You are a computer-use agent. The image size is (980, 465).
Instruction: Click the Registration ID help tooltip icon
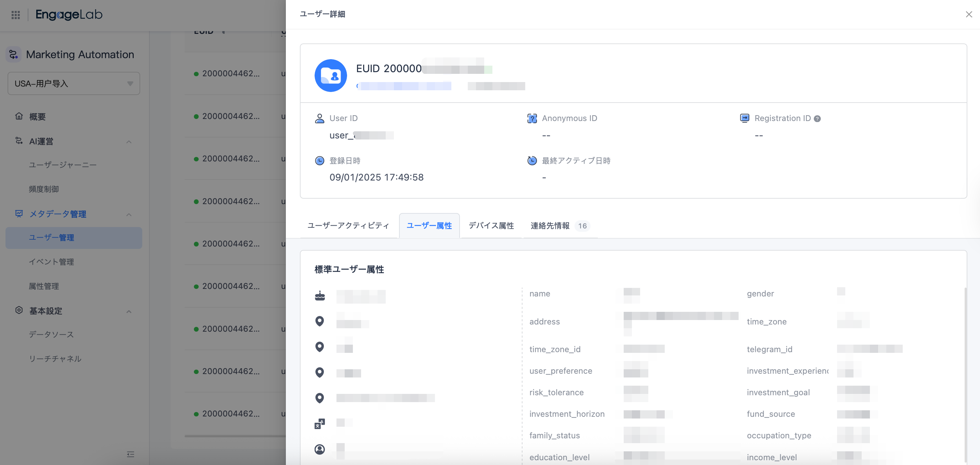click(x=817, y=119)
